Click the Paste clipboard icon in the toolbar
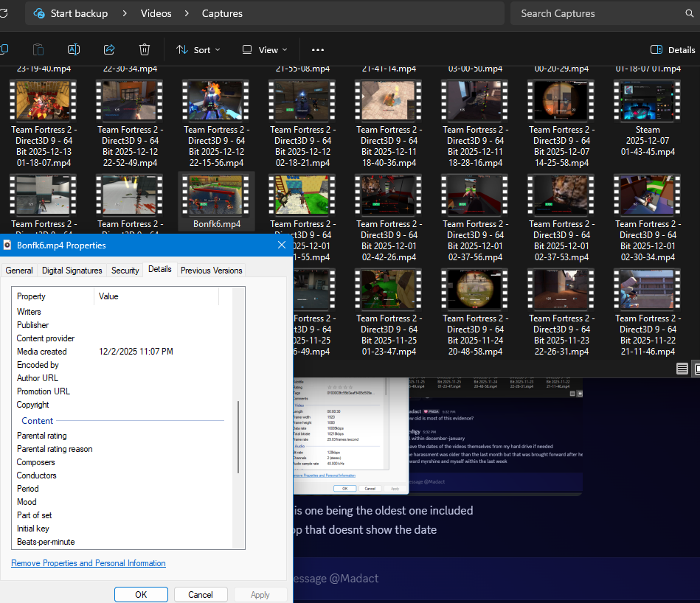Image resolution: width=700 pixels, height=603 pixels. [38, 49]
